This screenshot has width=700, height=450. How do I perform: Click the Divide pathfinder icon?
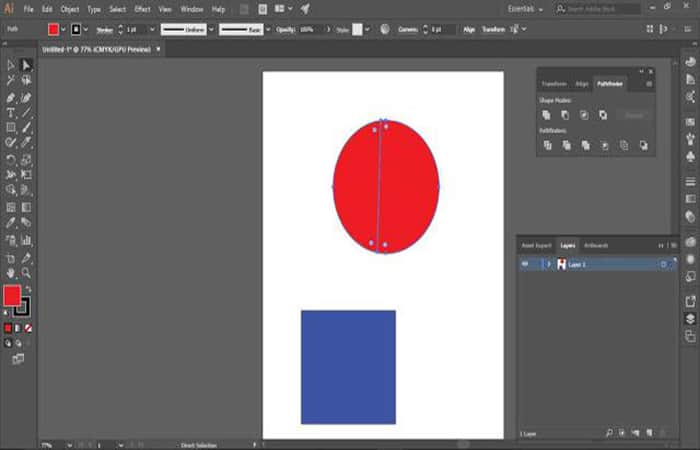click(547, 146)
